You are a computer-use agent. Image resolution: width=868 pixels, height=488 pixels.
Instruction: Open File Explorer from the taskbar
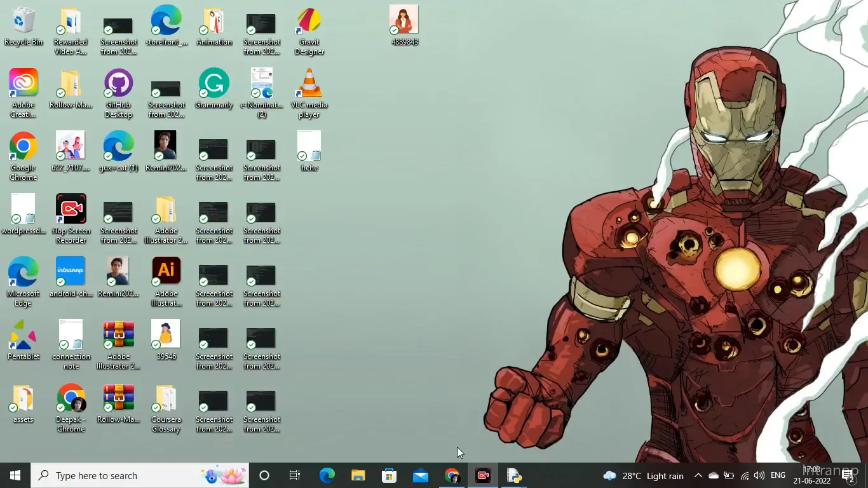(358, 475)
